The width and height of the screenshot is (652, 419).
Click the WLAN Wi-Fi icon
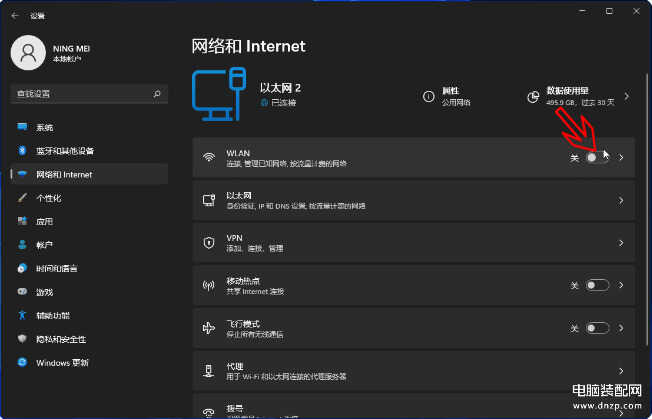(209, 158)
